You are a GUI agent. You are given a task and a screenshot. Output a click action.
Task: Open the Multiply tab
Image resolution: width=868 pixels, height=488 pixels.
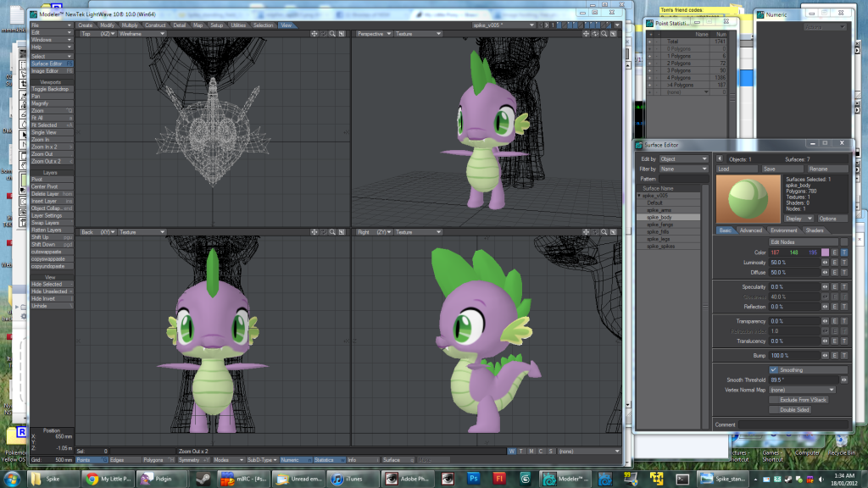click(130, 25)
